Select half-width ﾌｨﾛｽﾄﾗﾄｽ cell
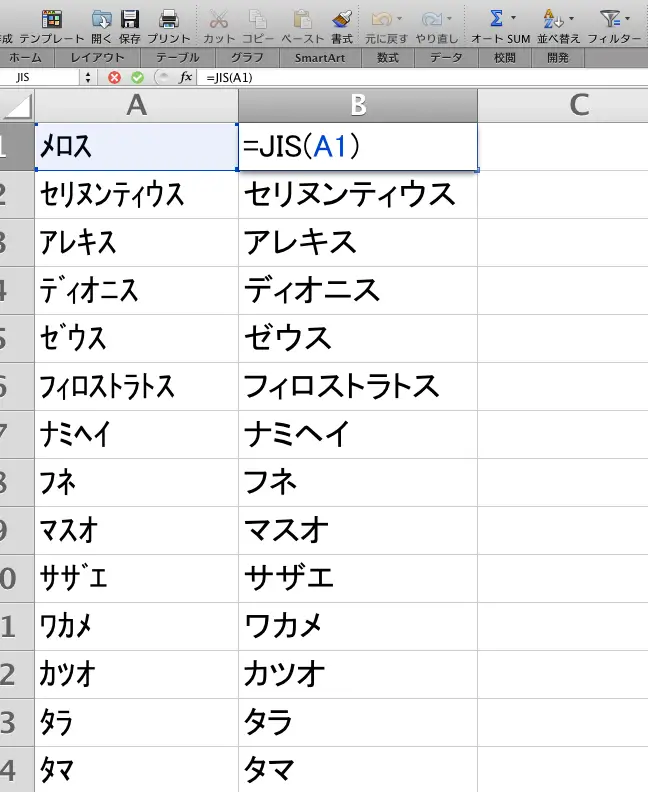 [x=136, y=386]
